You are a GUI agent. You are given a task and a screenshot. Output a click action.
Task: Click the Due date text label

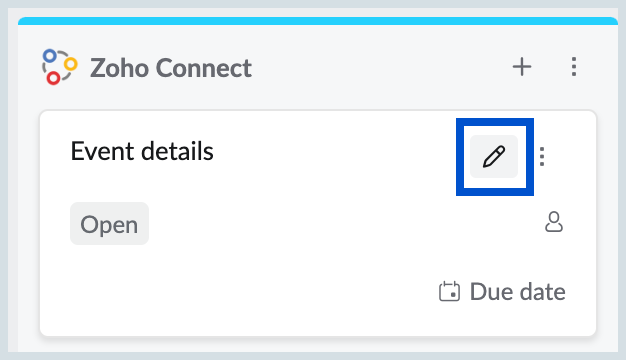click(518, 291)
